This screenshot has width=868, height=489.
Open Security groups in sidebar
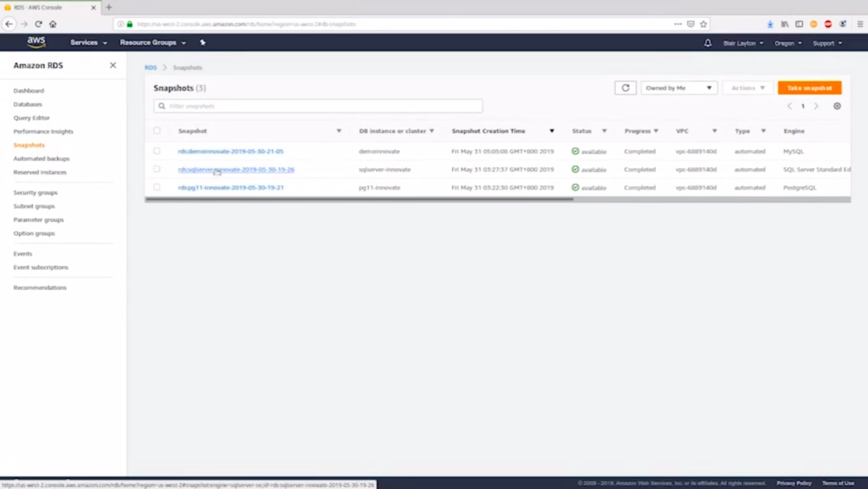(x=35, y=193)
